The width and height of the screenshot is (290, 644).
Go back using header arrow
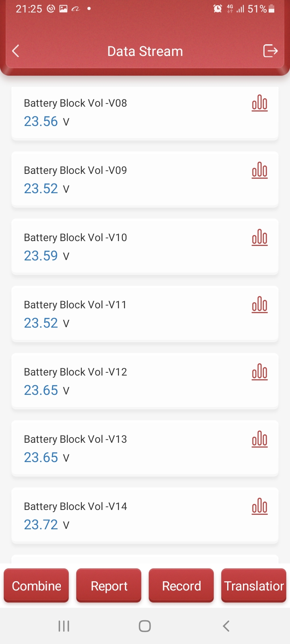16,51
